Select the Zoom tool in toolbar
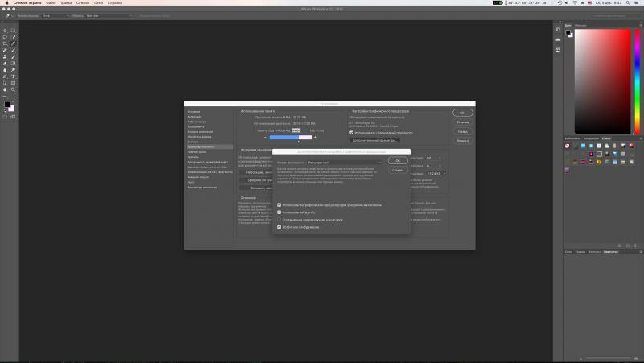 point(13,89)
